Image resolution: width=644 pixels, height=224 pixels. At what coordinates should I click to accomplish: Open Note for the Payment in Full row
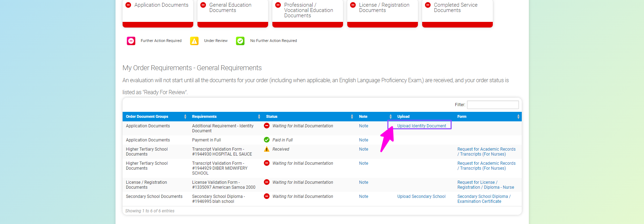click(x=364, y=140)
